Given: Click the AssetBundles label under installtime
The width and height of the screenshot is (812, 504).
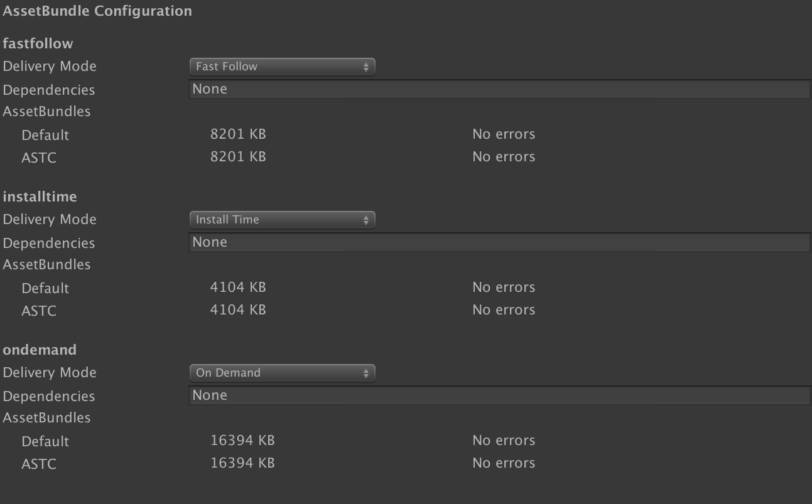Looking at the screenshot, I should point(47,265).
